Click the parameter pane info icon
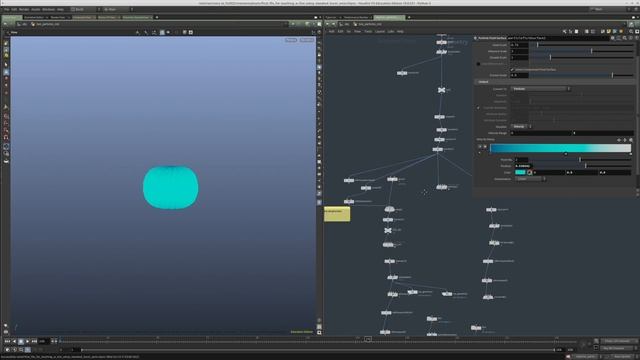 click(x=631, y=38)
